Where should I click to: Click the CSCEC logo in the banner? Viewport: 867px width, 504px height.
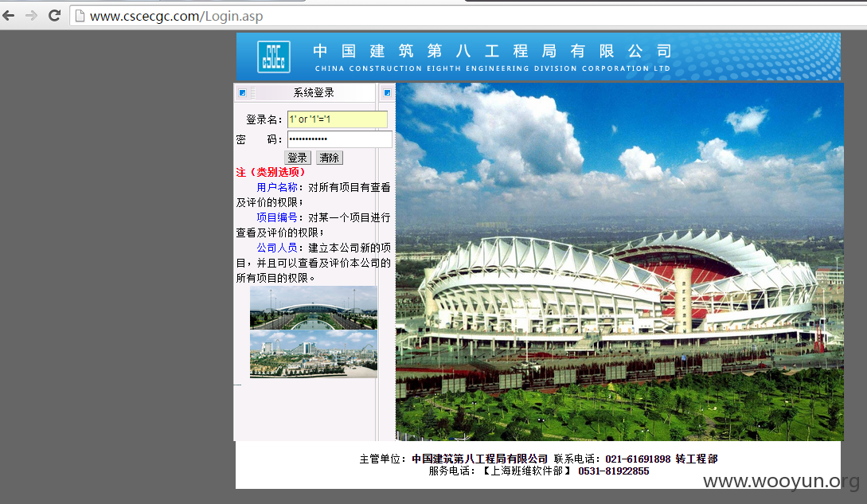point(274,57)
